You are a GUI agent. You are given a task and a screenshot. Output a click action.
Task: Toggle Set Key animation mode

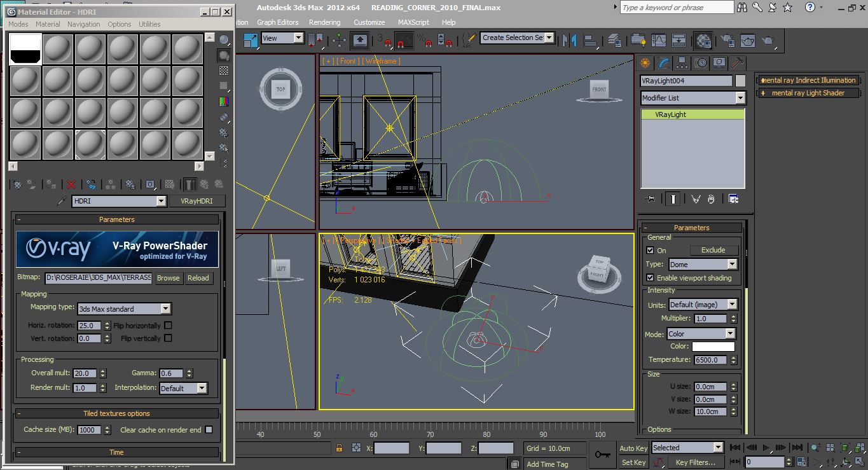pyautogui.click(x=633, y=462)
